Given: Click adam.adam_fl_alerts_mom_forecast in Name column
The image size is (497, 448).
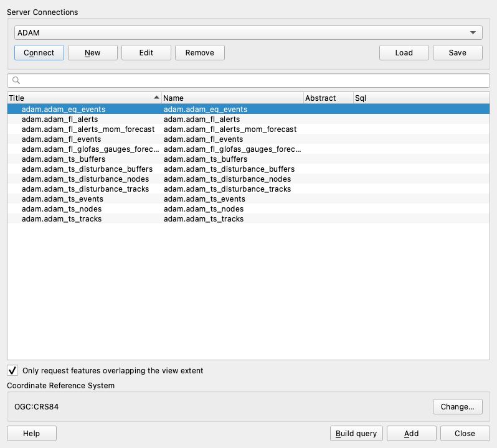Looking at the screenshot, I should coord(230,129).
